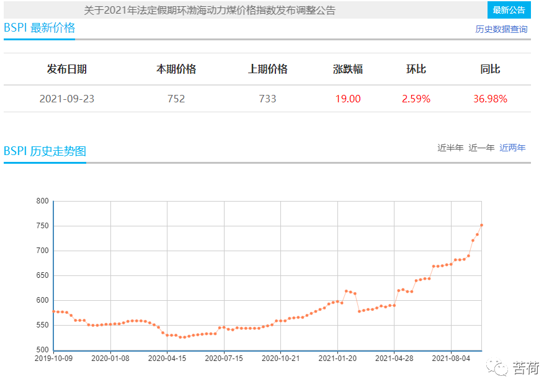The image size is (557, 392).
Task: Click the last data point on chart
Action: (x=482, y=225)
